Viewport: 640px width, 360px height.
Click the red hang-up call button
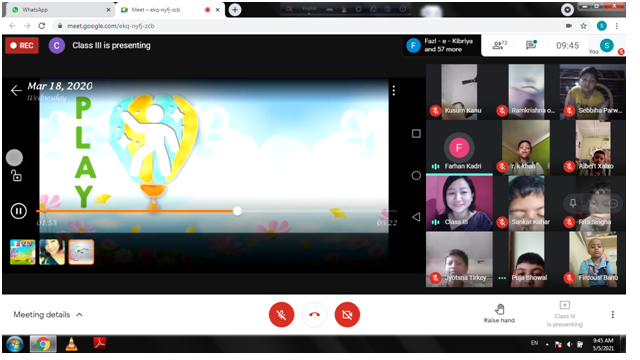pyautogui.click(x=314, y=315)
